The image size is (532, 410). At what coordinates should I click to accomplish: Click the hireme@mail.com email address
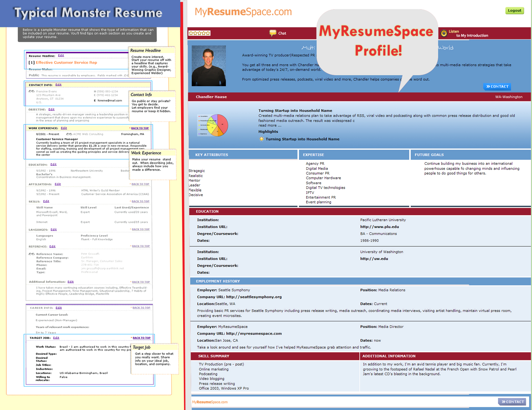[x=110, y=100]
